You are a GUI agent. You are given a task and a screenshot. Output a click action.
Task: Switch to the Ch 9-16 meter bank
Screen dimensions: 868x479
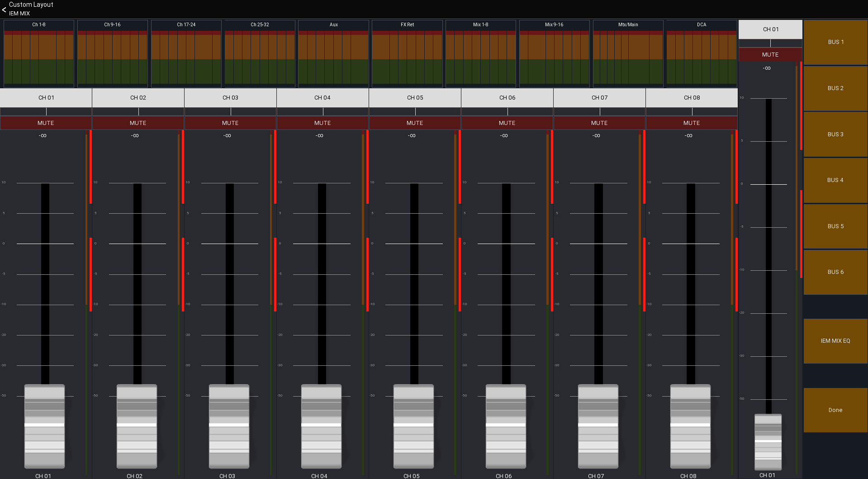pos(112,25)
